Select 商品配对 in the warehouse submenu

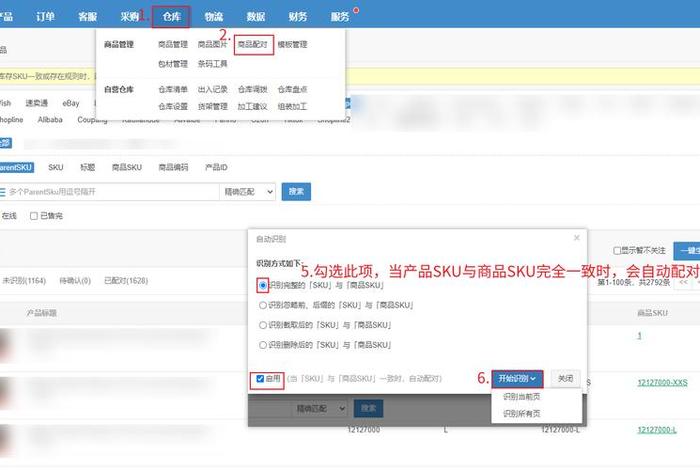253,45
